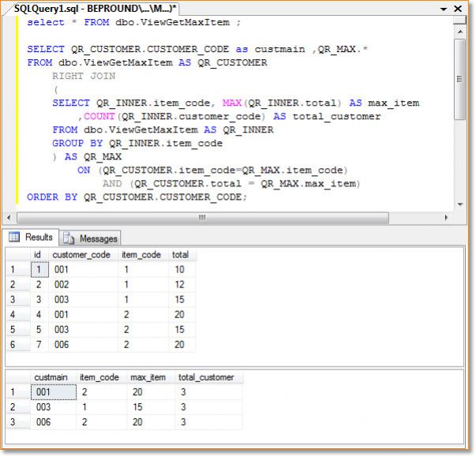Click the horizontal scrollbar left arrow
476x457 pixels.
pos(9,217)
